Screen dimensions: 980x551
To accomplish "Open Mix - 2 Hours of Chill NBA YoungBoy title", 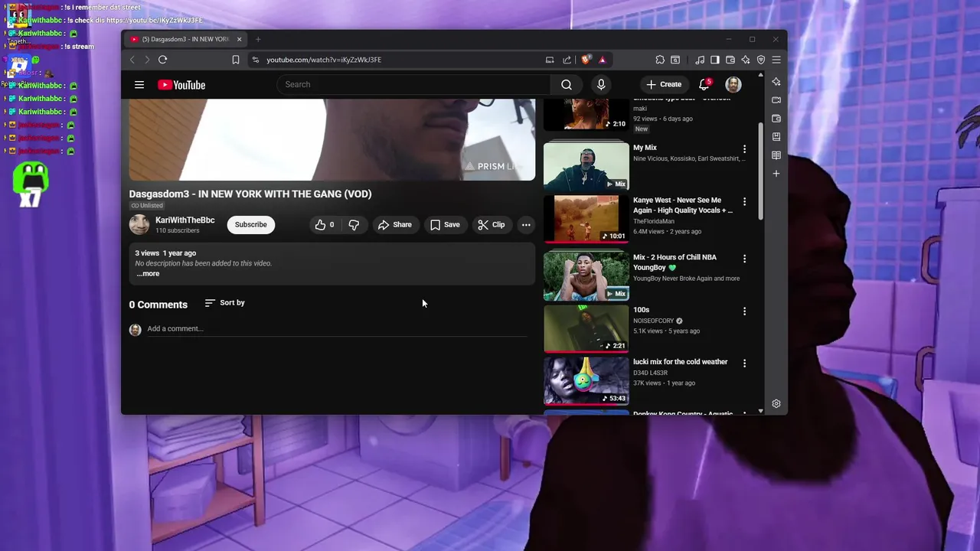I will pos(675,262).
